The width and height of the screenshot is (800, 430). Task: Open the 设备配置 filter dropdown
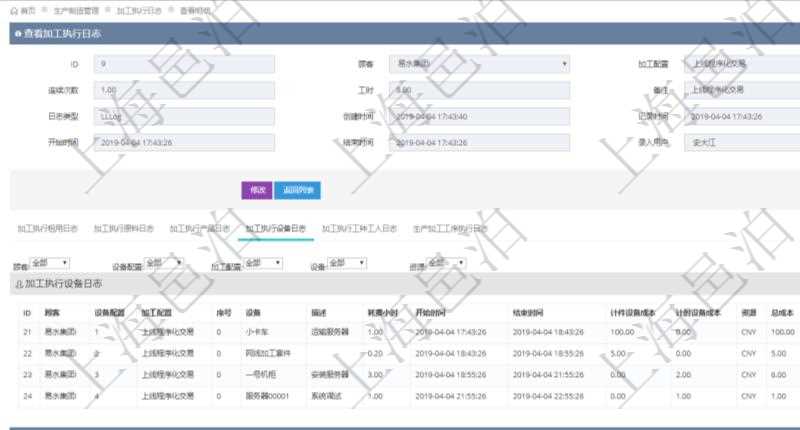tap(164, 264)
